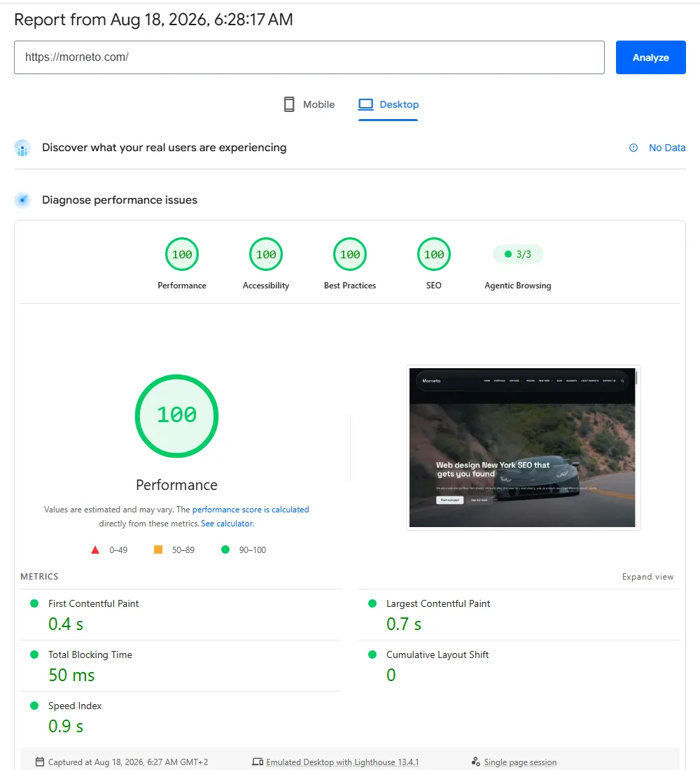This screenshot has width=700, height=770.
Task: Click the Speed Index green status dot
Action: click(34, 706)
